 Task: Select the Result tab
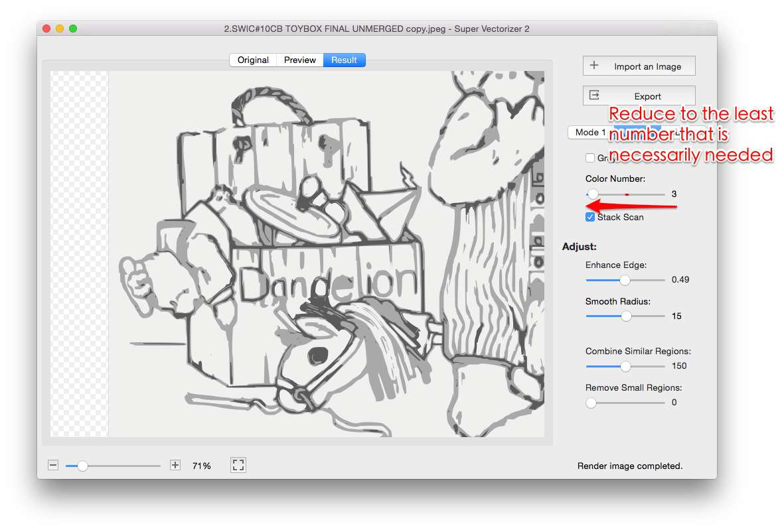pos(344,60)
